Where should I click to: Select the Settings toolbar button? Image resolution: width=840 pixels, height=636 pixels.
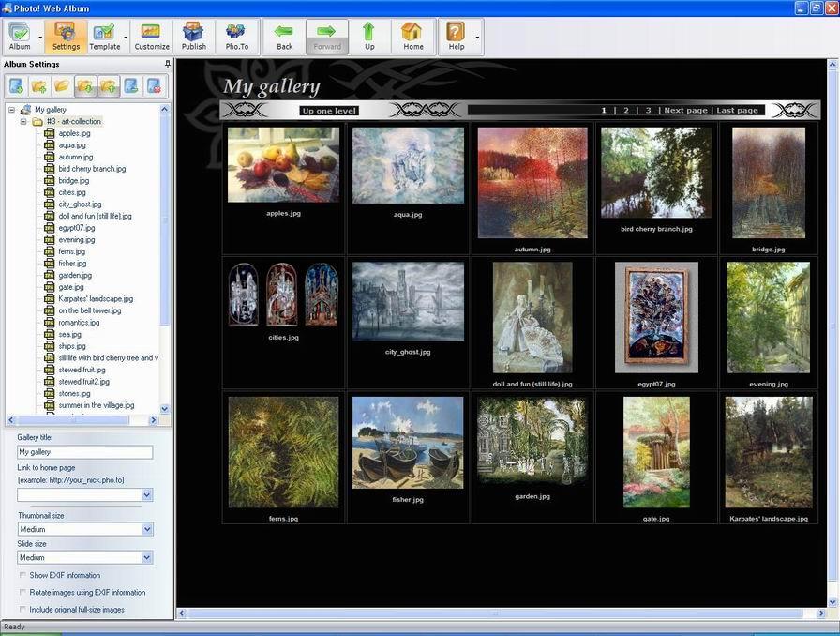click(x=66, y=37)
